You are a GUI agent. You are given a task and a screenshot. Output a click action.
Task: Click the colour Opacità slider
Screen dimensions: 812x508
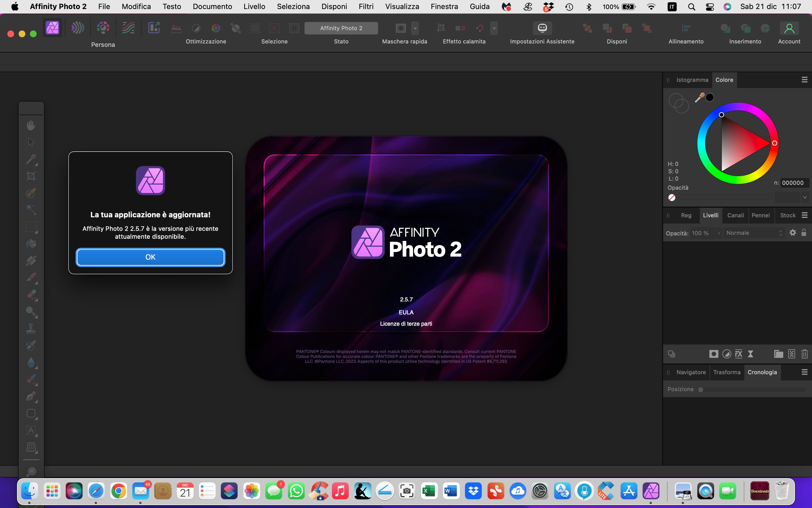tap(724, 198)
